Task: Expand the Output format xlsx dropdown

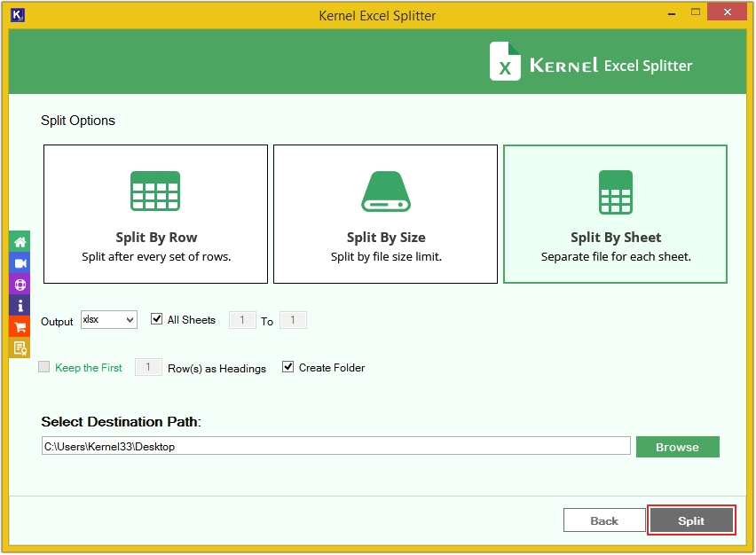Action: (x=109, y=320)
